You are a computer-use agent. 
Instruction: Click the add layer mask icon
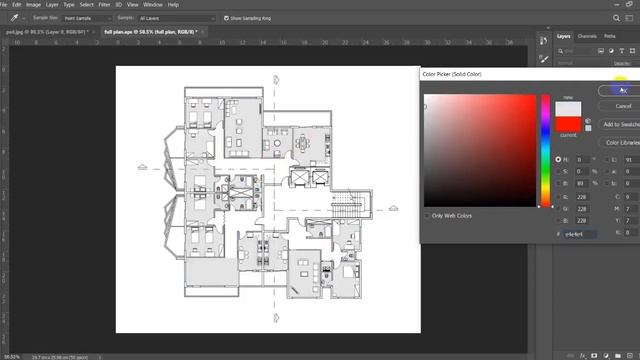pos(594,356)
